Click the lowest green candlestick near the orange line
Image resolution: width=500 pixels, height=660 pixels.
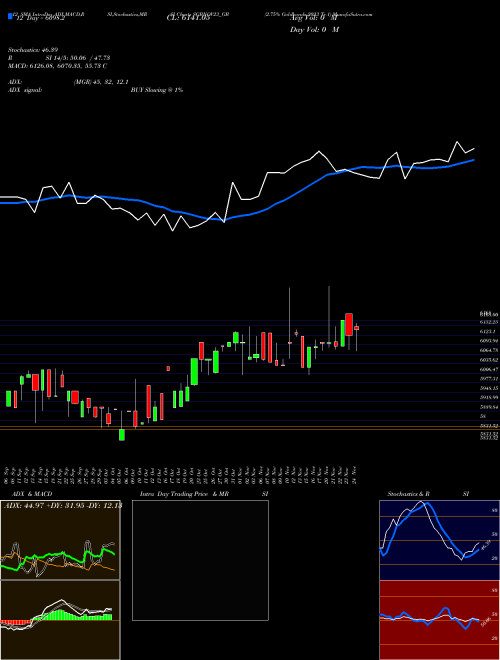coord(122,435)
